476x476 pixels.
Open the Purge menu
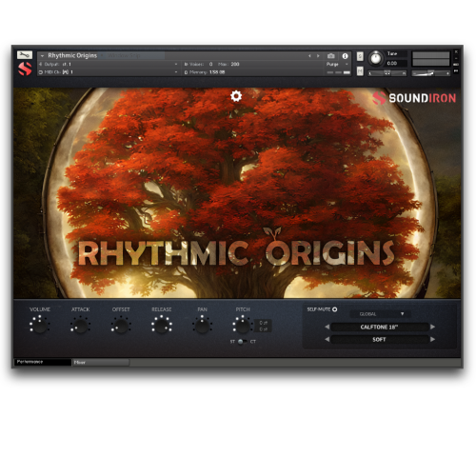pyautogui.click(x=337, y=65)
